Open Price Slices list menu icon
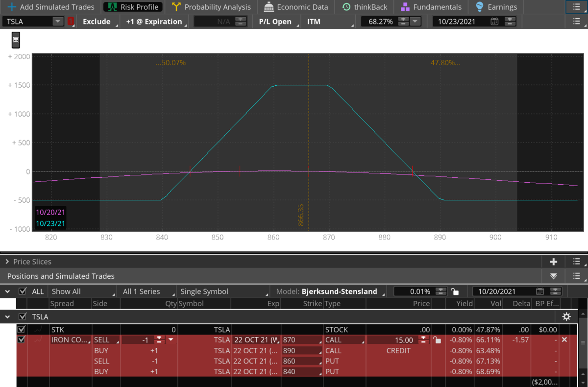This screenshot has height=387, width=588. point(576,262)
